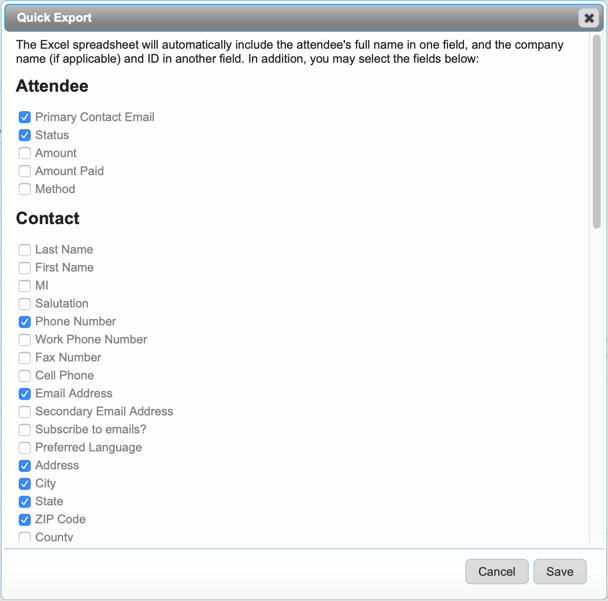Toggle Subscribe to emails? checkbox

click(25, 430)
